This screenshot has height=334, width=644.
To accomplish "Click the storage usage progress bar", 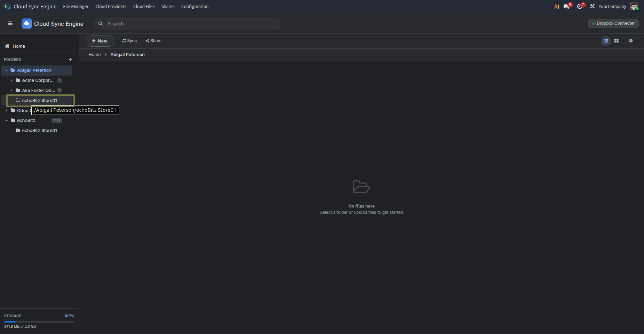I will [x=39, y=322].
